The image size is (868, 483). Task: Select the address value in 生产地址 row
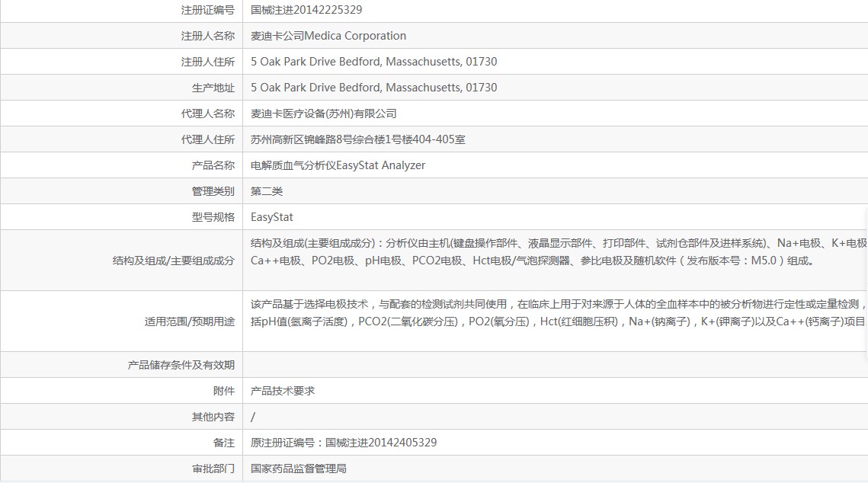pos(373,88)
